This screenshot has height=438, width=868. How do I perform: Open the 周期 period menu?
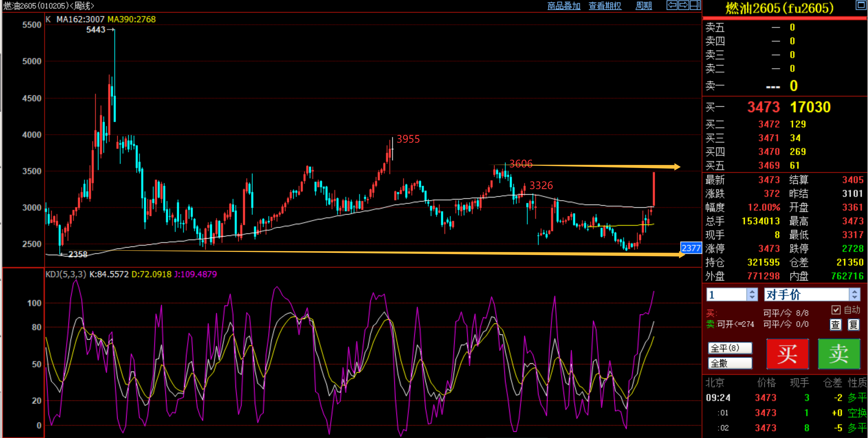tap(643, 6)
